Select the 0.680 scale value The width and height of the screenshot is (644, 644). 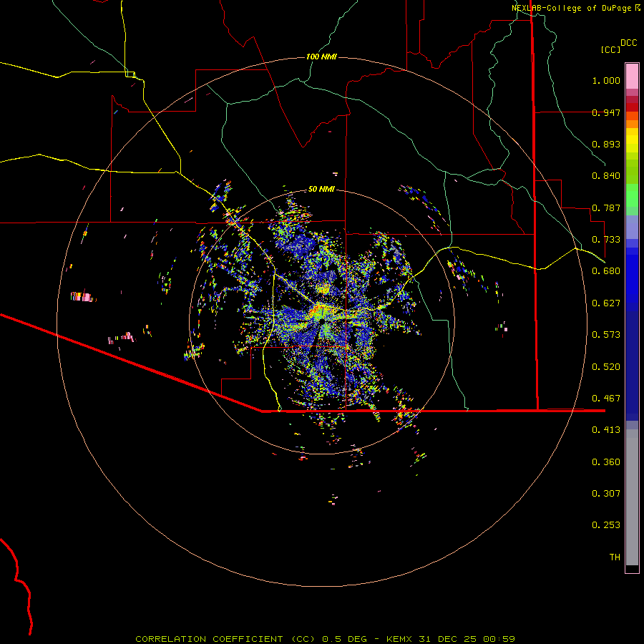click(606, 271)
